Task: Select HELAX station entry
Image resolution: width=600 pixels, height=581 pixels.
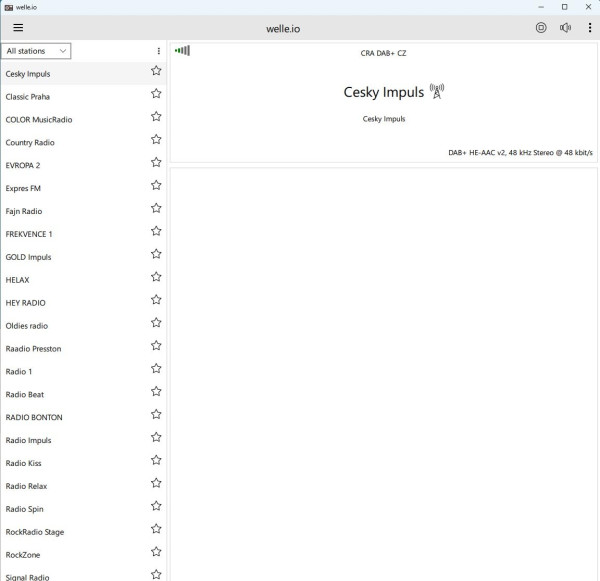Action: (x=83, y=280)
